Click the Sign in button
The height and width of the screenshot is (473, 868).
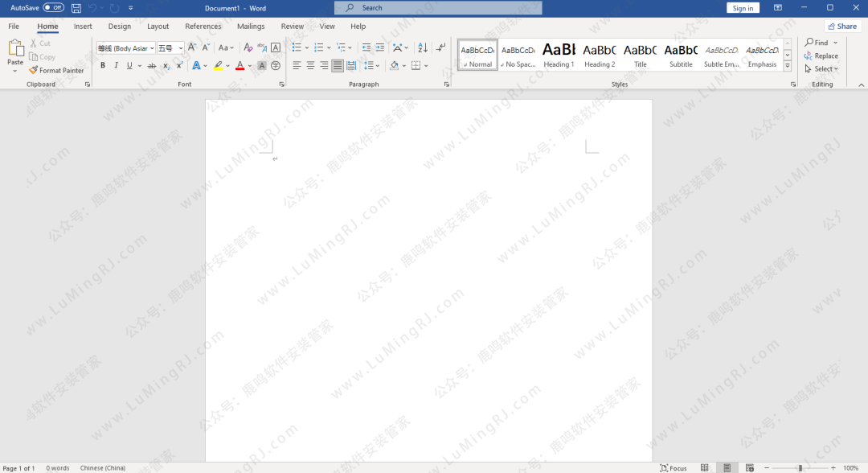743,8
